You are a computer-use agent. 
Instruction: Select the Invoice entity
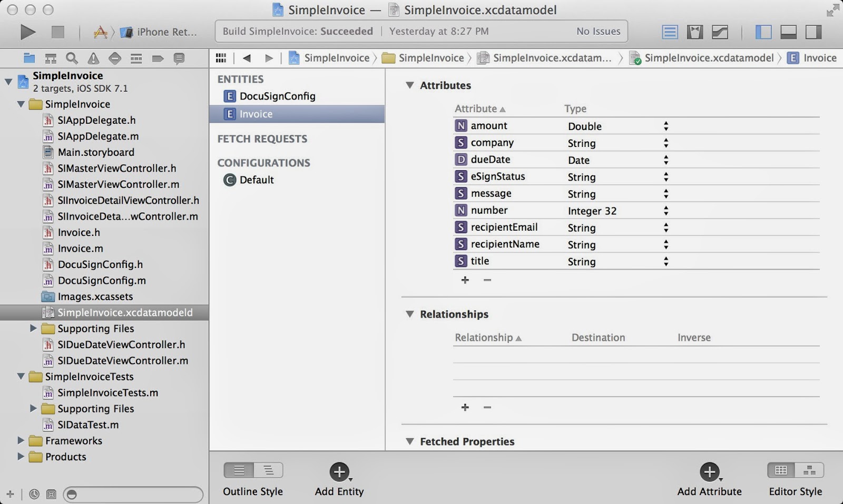pos(297,114)
